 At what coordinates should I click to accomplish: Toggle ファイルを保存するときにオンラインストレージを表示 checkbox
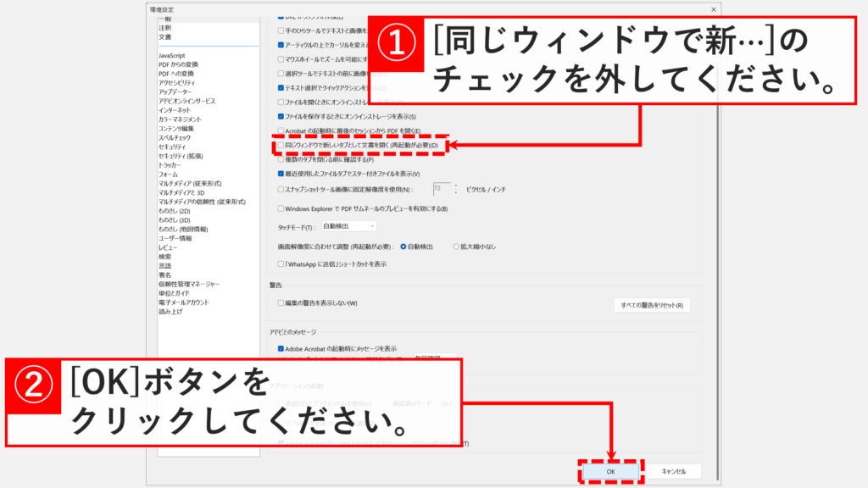(281, 116)
